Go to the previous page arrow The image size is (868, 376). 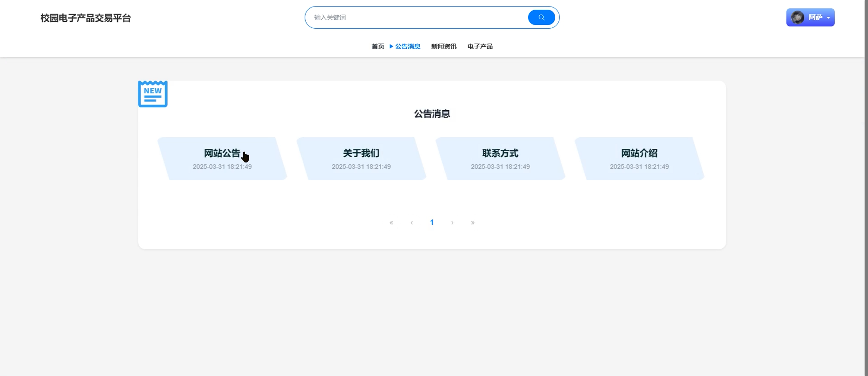(x=412, y=223)
